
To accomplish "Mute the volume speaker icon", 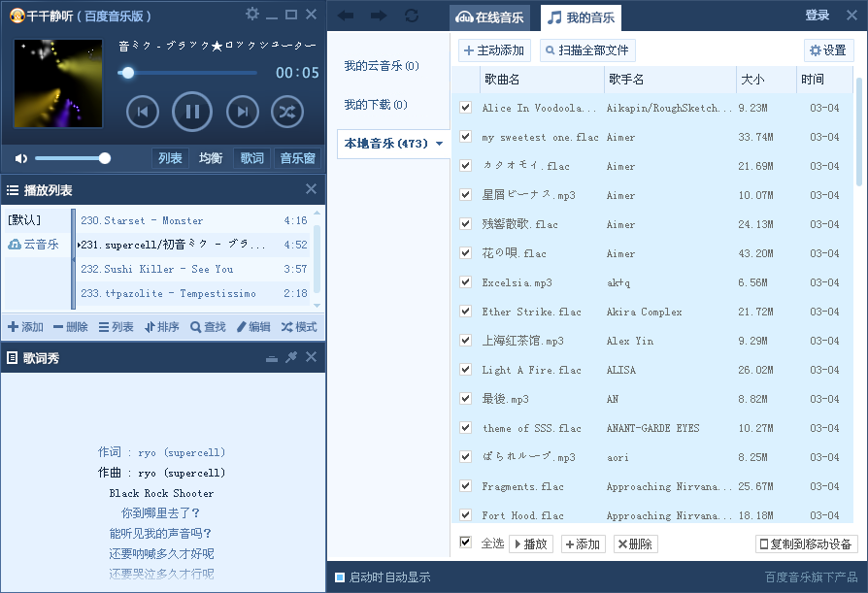I will [21, 158].
